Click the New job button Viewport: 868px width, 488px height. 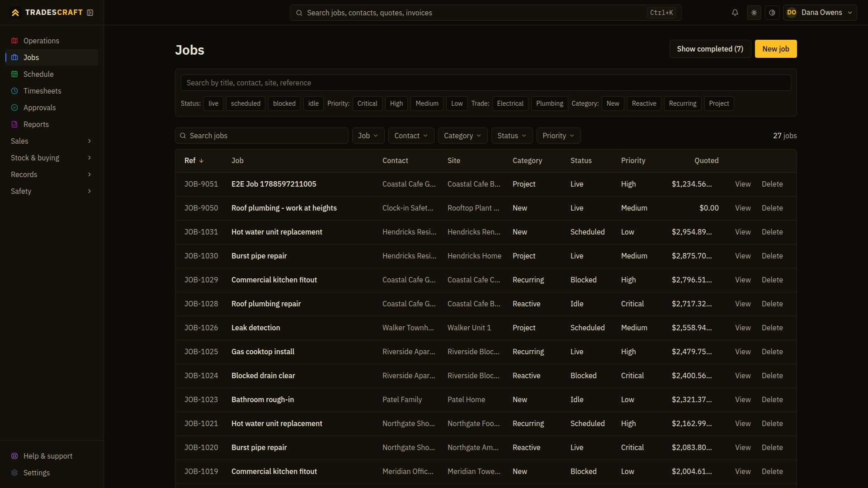point(776,49)
